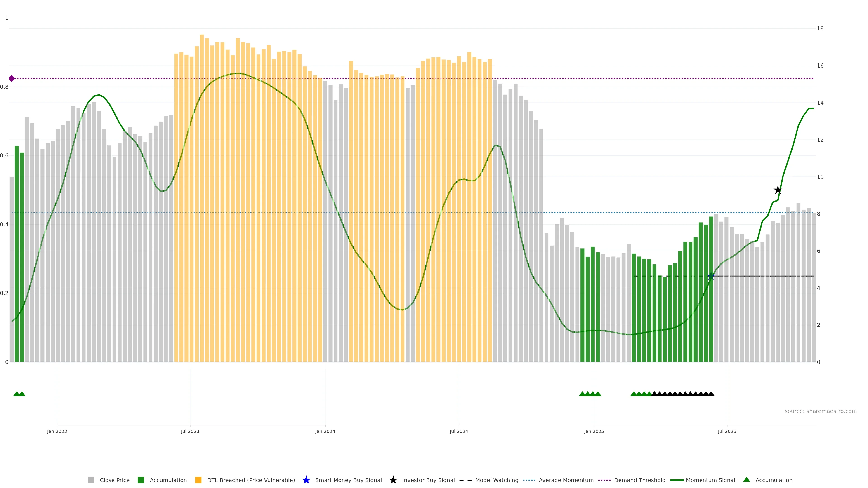Screen dimensions: 868x488
Task: Click the green Accumulation legend swatch
Action: click(x=141, y=480)
